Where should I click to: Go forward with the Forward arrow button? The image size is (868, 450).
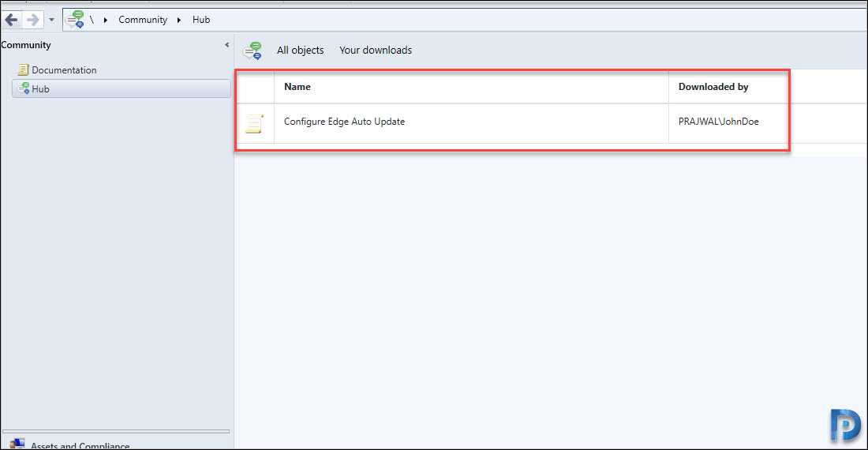pos(32,20)
